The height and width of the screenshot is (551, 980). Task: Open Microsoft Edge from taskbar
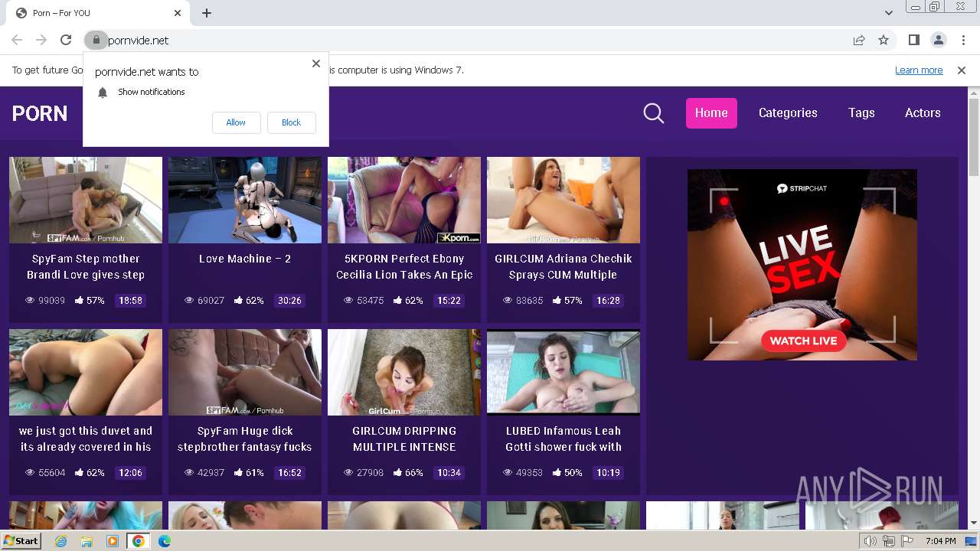point(165,541)
